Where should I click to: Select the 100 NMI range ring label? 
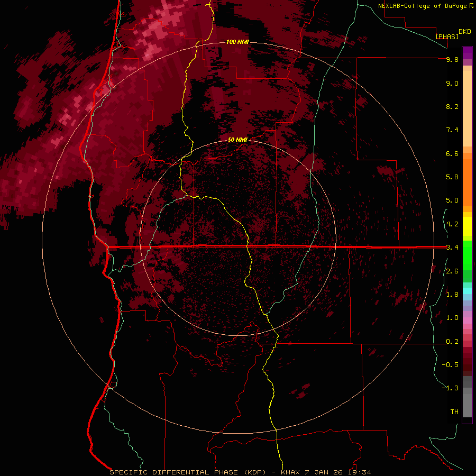pos(237,42)
